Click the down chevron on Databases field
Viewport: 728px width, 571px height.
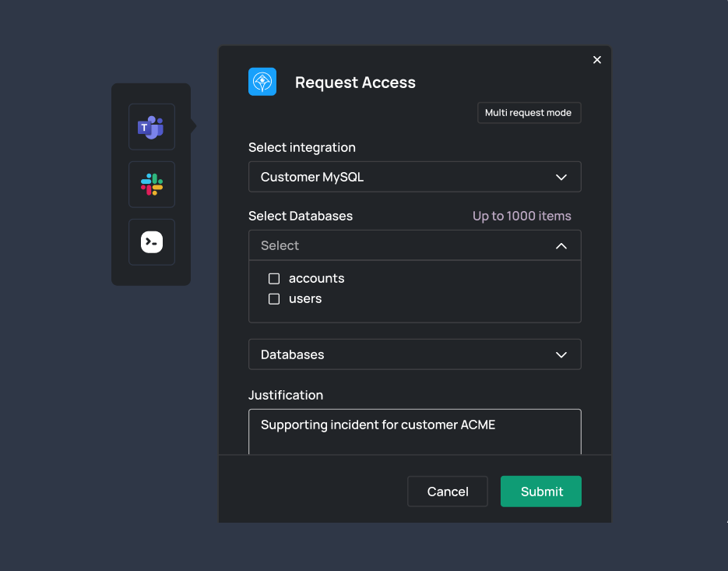pyautogui.click(x=561, y=355)
